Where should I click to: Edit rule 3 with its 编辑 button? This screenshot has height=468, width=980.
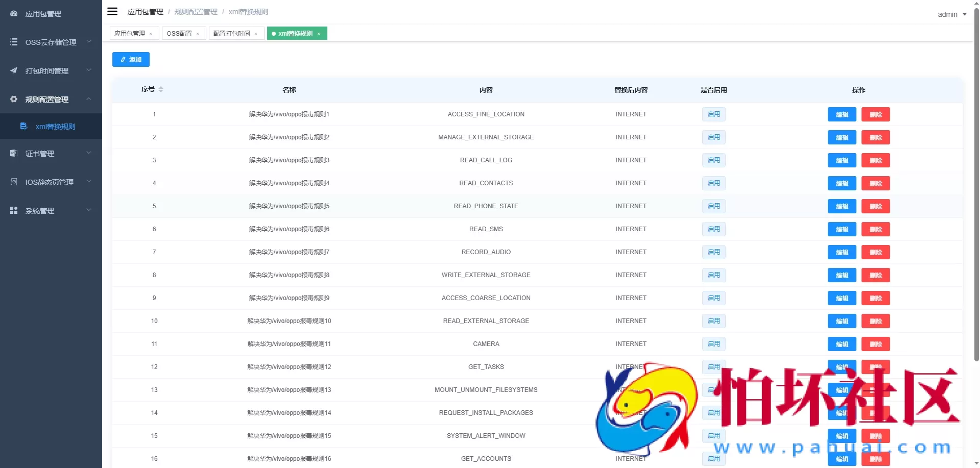[x=842, y=160]
